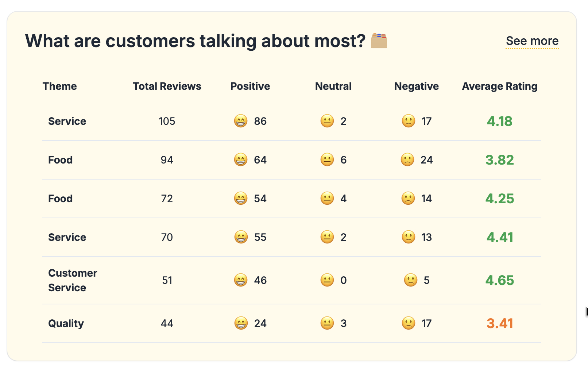Viewport: 588px width, 373px height.
Task: Open the See more link
Action: 532,41
